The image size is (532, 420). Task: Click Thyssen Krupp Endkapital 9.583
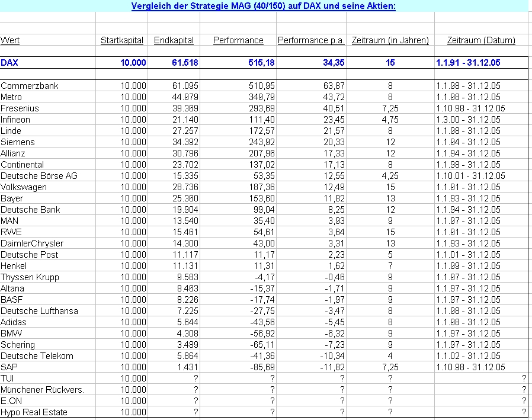(188, 277)
